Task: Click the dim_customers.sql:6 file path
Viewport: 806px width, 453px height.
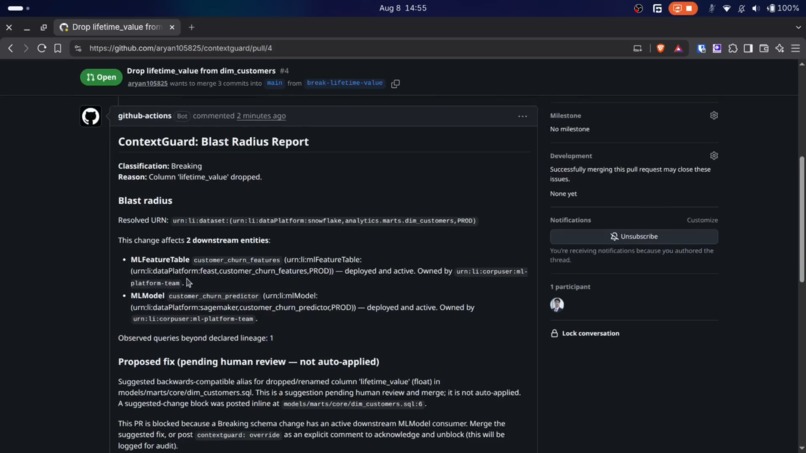Action: [x=353, y=404]
